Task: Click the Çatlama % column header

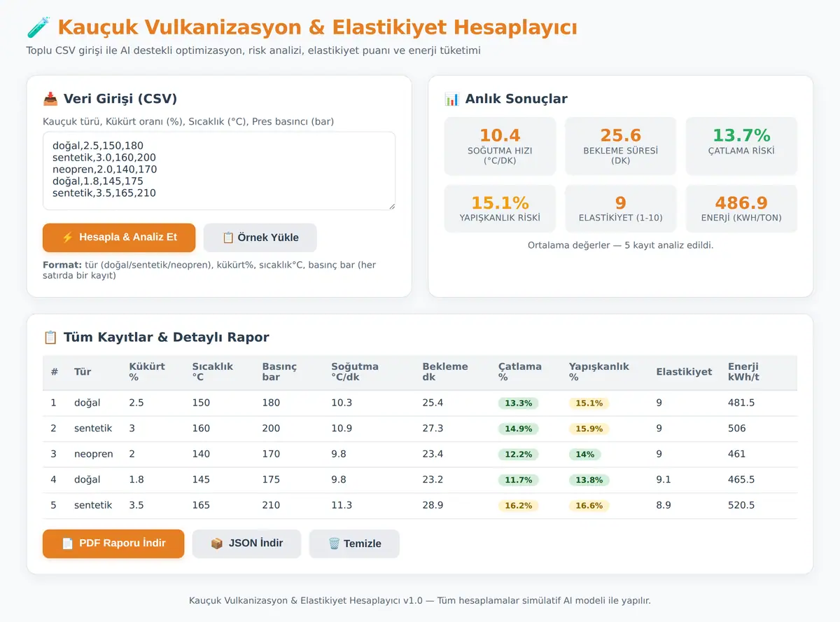Action: pyautogui.click(x=520, y=372)
